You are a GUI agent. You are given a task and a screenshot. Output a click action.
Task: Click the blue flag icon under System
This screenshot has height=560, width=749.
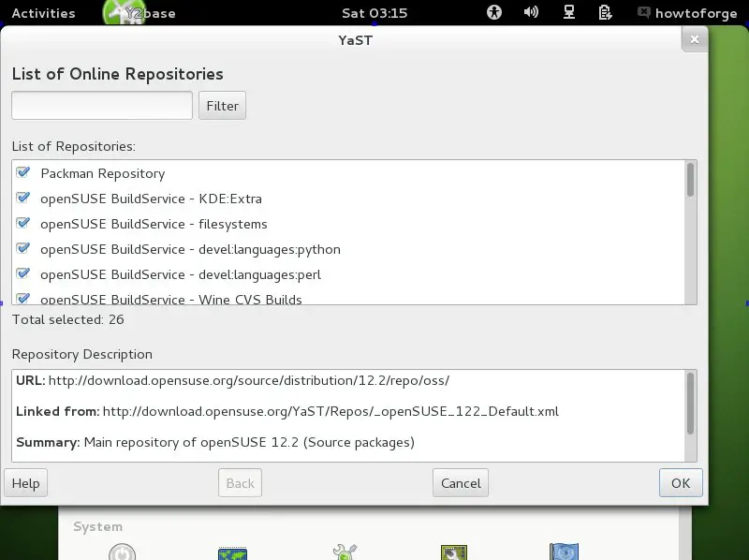565,552
